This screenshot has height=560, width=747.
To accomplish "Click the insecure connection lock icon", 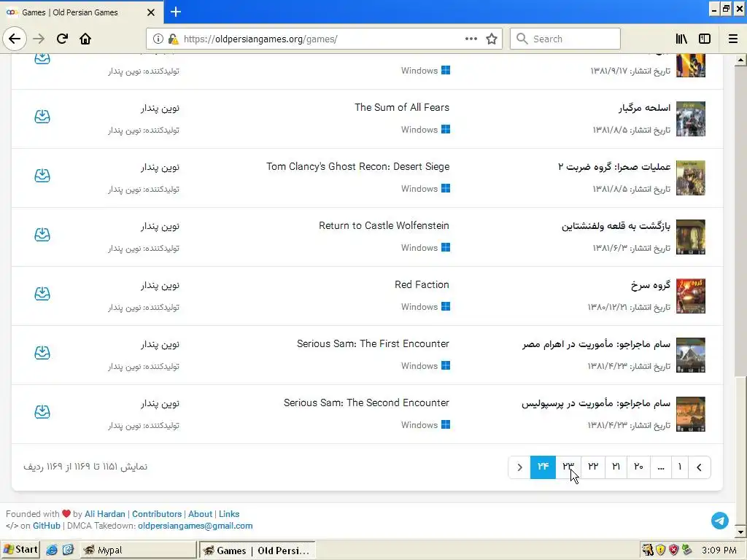I will pos(173,39).
